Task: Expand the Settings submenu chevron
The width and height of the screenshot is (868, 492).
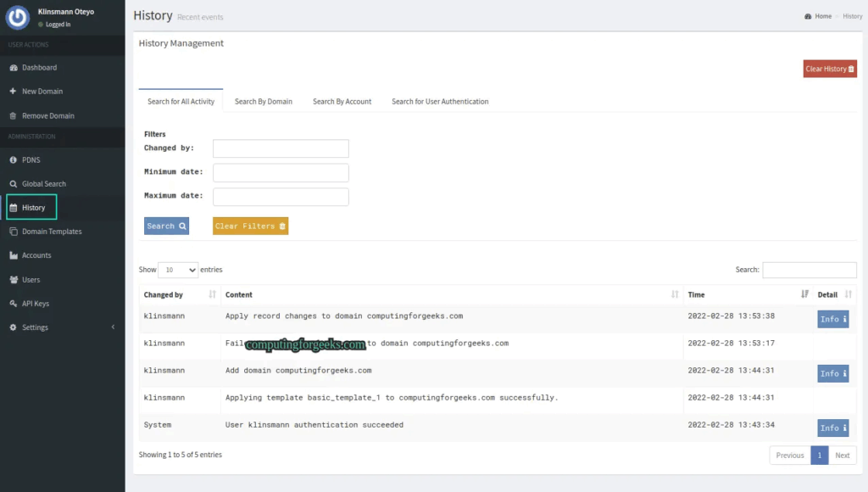Action: 114,327
